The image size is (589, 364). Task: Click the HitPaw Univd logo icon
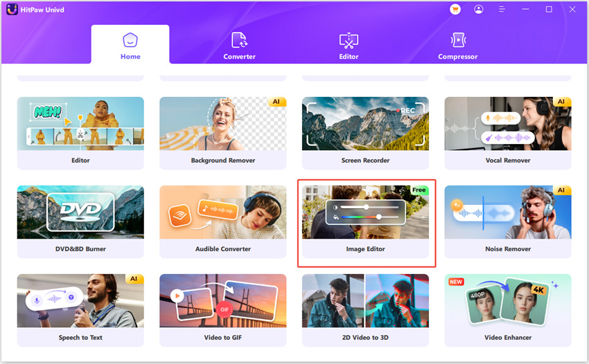(x=12, y=10)
